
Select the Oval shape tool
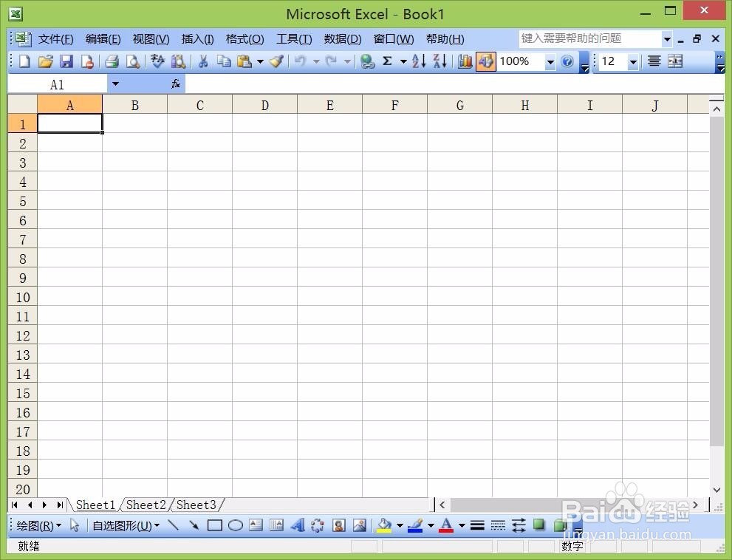click(x=236, y=525)
